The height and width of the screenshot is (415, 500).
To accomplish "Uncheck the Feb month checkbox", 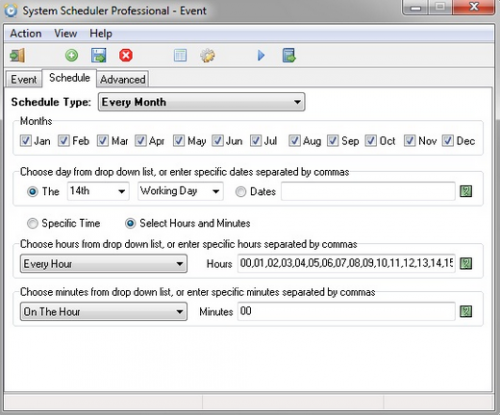I will click(x=64, y=141).
